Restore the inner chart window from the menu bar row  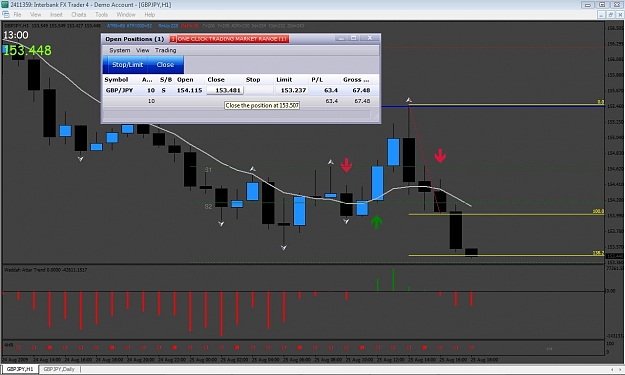coord(610,15)
